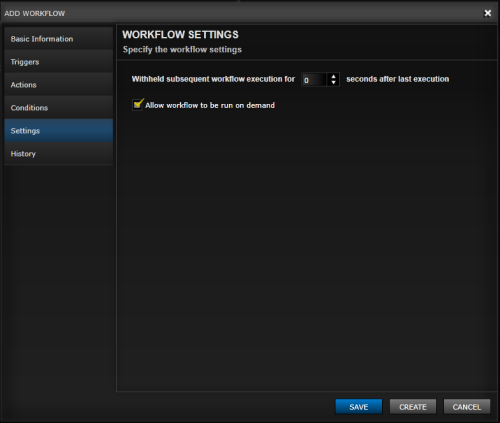Click the WORKFLOW SETTINGS heading

(180, 35)
